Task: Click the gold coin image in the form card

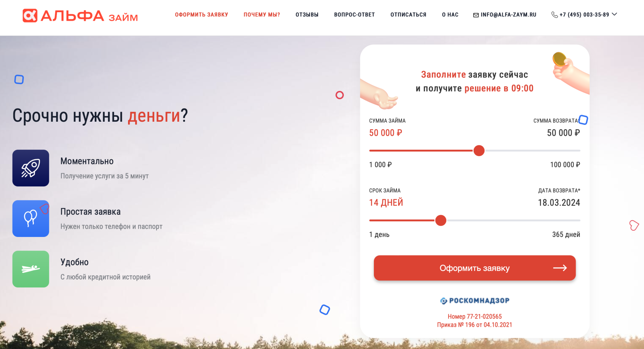Action: [x=559, y=59]
